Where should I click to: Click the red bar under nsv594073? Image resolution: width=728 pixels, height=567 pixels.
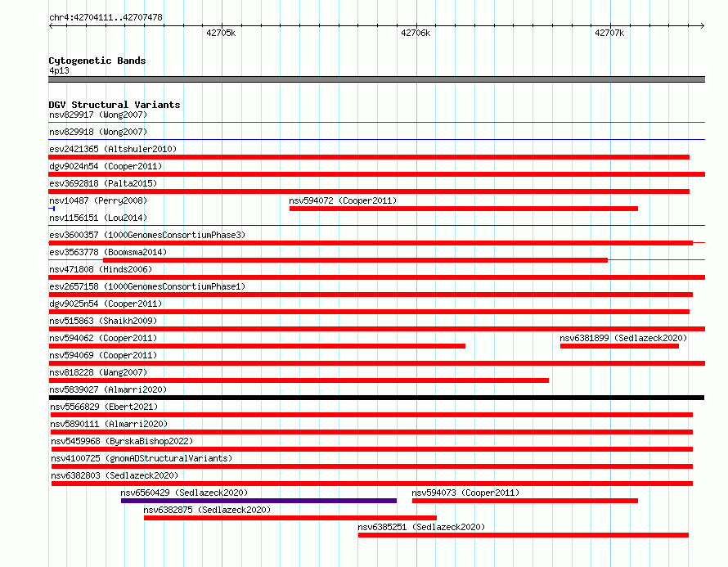click(525, 501)
